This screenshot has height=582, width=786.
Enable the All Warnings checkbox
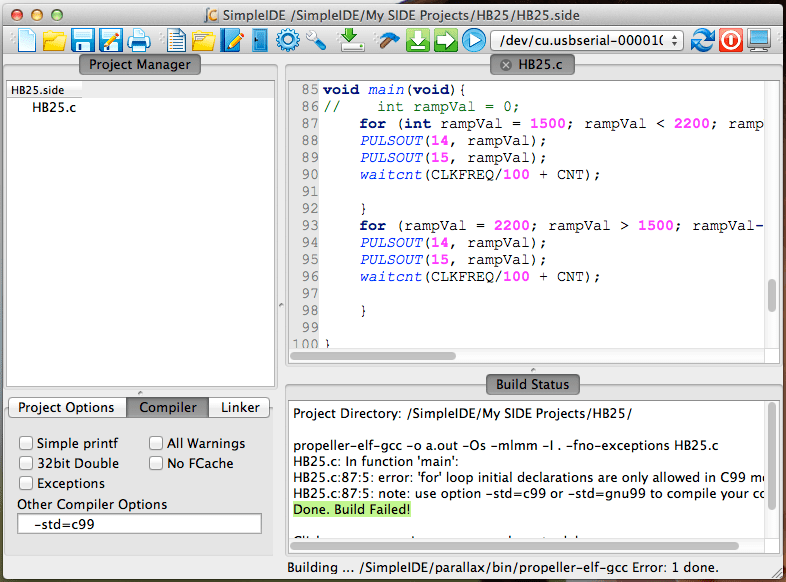click(156, 443)
